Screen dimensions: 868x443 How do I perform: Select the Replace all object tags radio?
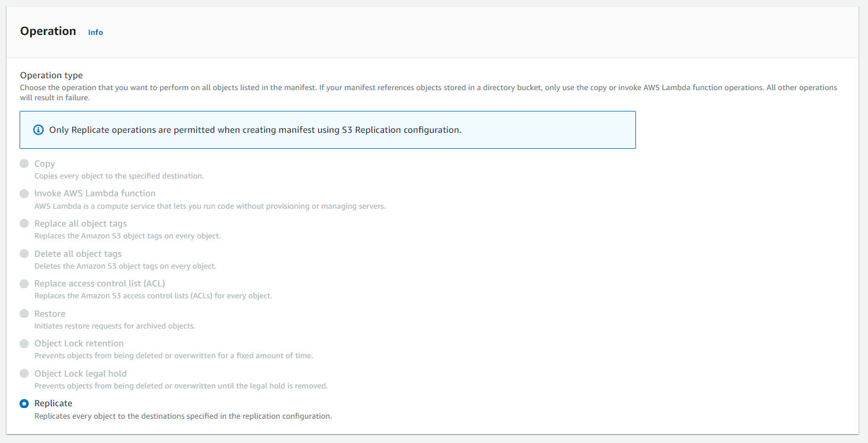tap(24, 224)
